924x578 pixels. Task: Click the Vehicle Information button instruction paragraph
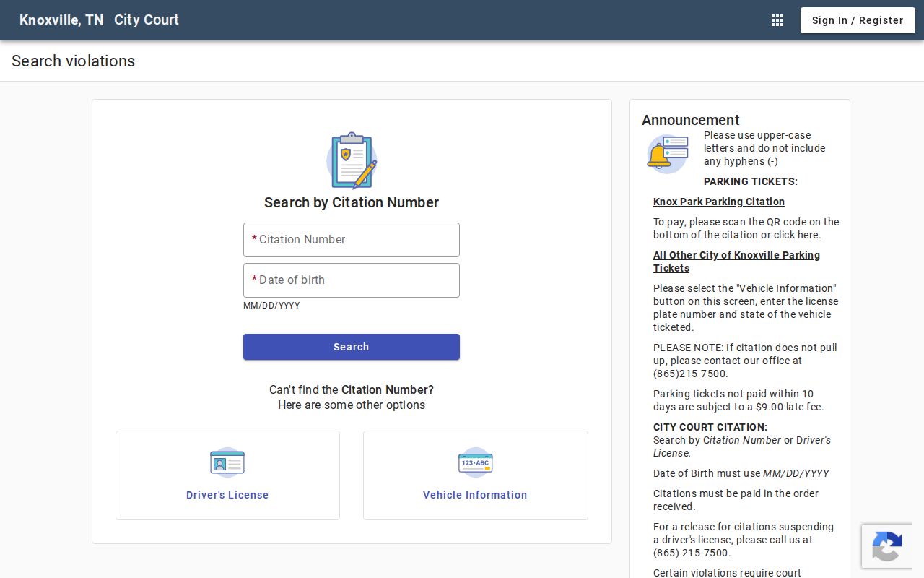(746, 308)
